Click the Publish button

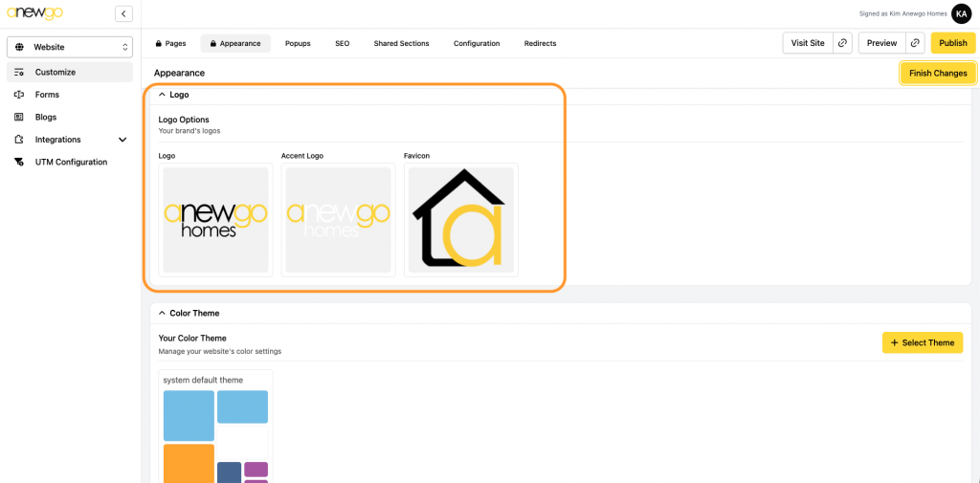pyautogui.click(x=952, y=43)
